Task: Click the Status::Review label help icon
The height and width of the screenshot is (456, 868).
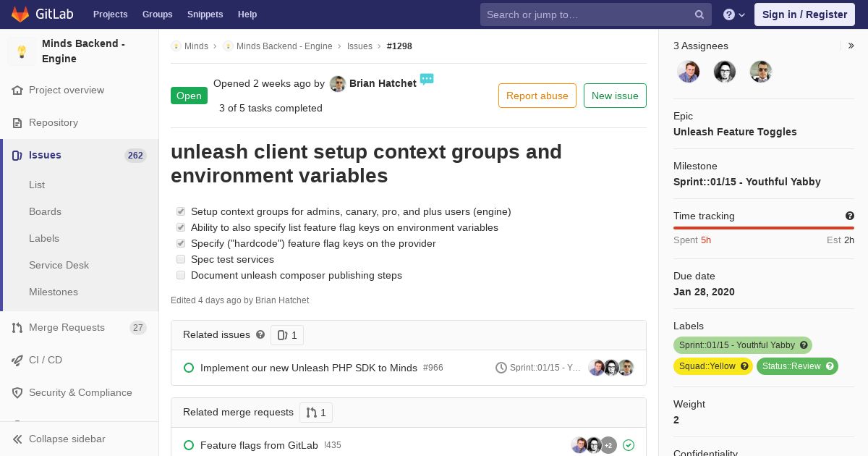Action: coord(830,366)
